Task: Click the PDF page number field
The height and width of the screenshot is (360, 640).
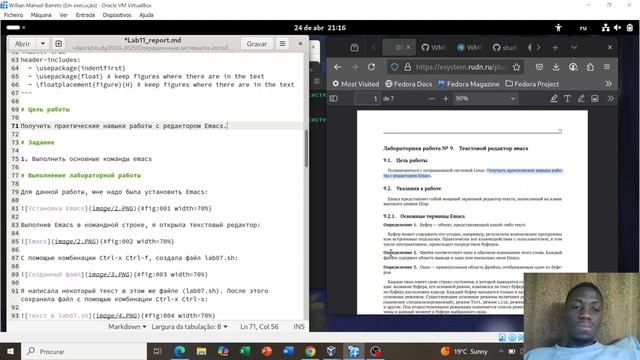Action: pyautogui.click(x=367, y=99)
